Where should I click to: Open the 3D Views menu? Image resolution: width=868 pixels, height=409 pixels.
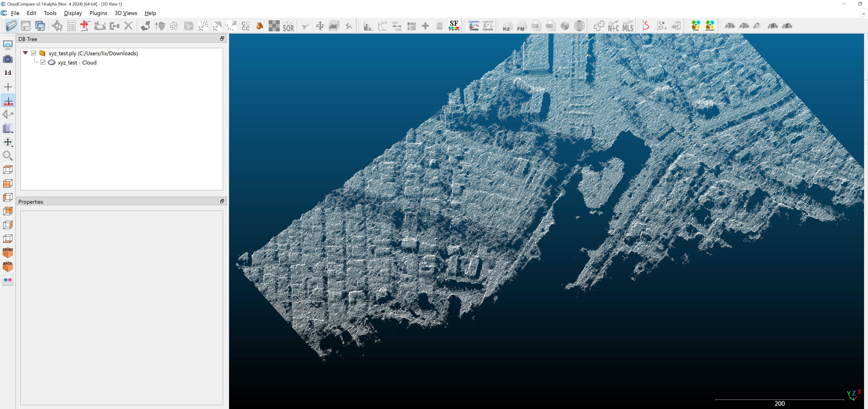point(126,13)
